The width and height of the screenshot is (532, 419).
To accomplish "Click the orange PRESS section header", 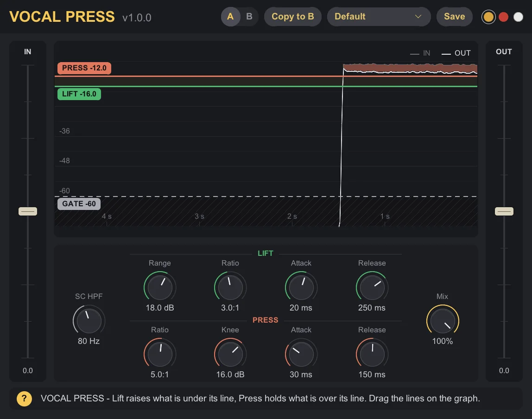I will (266, 320).
